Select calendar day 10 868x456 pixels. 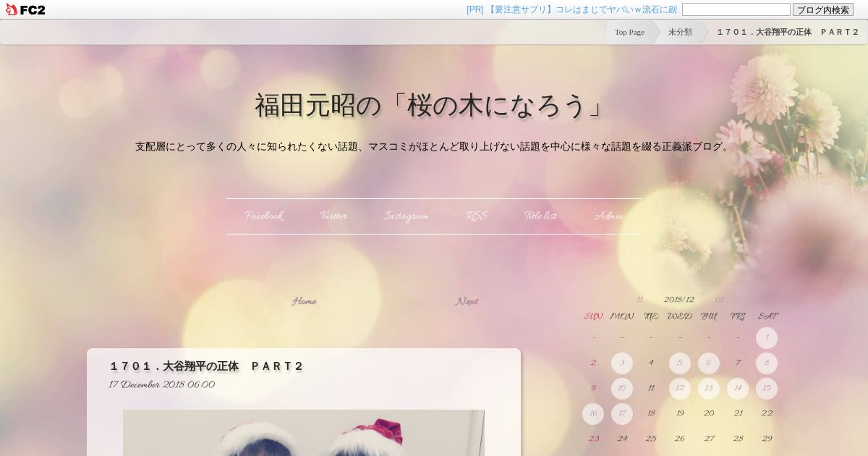622,389
